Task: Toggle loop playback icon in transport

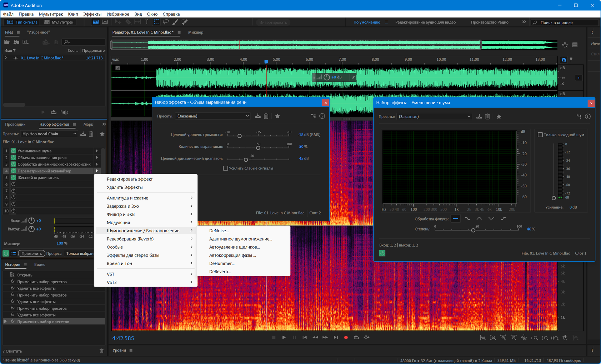Action: 356,337
